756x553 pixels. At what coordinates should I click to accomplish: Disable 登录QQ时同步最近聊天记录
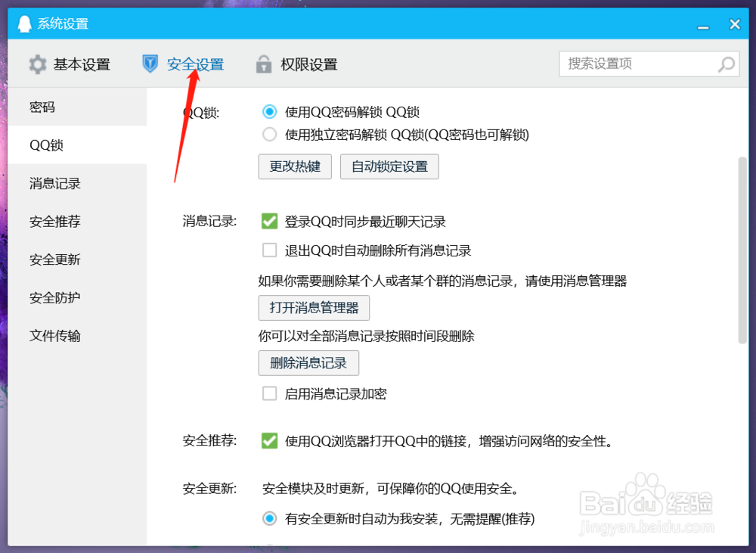[x=269, y=221]
